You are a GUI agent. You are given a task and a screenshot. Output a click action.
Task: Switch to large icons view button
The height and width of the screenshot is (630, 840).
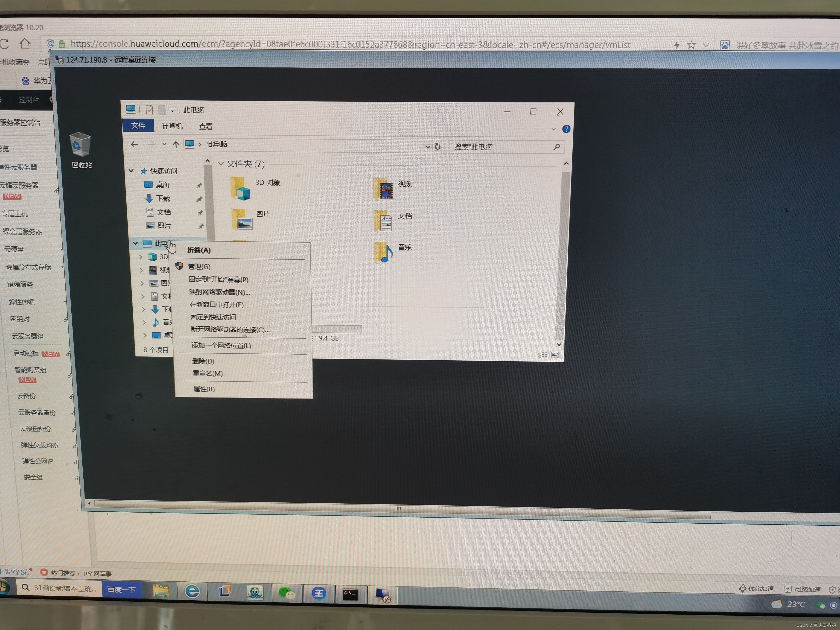tap(555, 354)
